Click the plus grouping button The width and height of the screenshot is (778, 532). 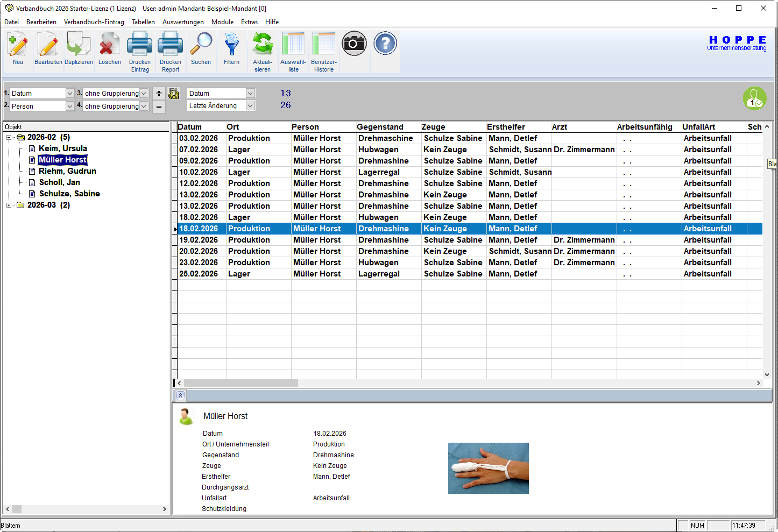(x=159, y=94)
